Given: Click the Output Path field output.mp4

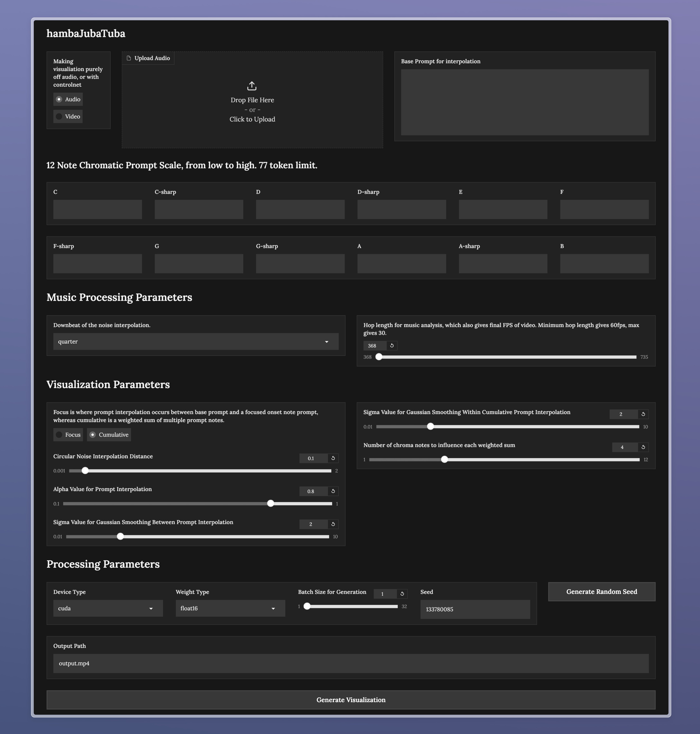Looking at the screenshot, I should coord(351,663).
